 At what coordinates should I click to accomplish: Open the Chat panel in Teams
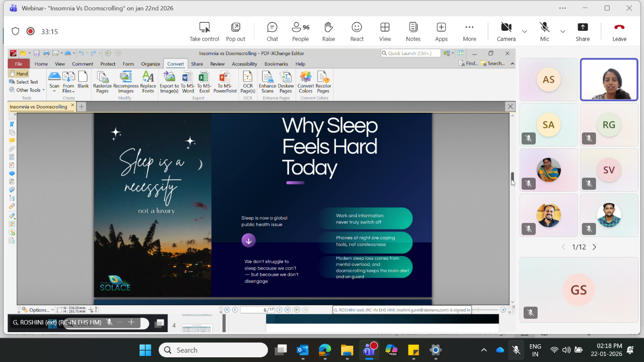point(272,32)
